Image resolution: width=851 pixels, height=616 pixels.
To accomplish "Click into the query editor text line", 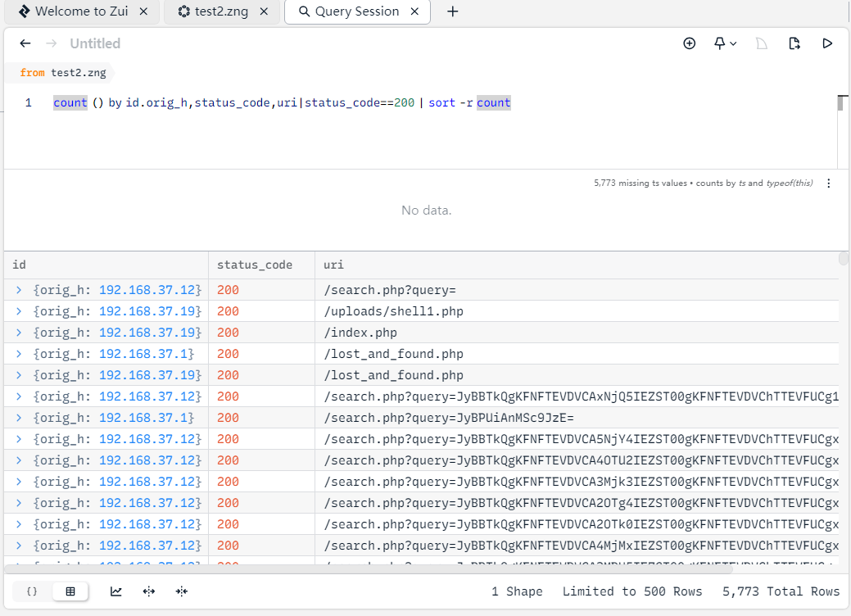I will tap(328, 103).
